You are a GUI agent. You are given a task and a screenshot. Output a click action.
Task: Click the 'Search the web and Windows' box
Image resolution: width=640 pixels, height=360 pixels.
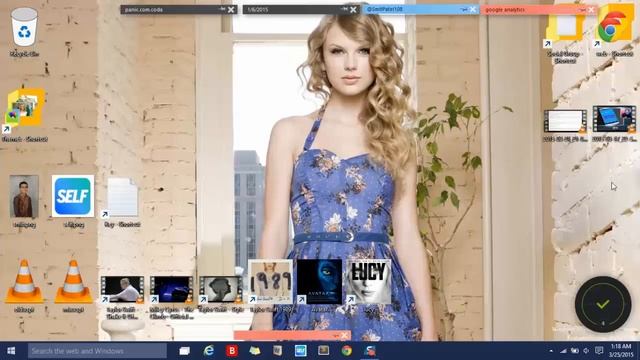point(97,351)
